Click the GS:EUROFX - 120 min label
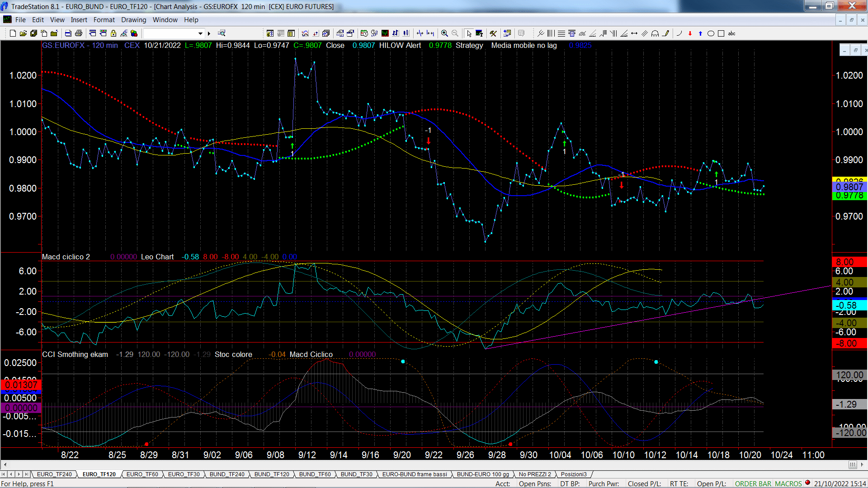 click(x=80, y=45)
